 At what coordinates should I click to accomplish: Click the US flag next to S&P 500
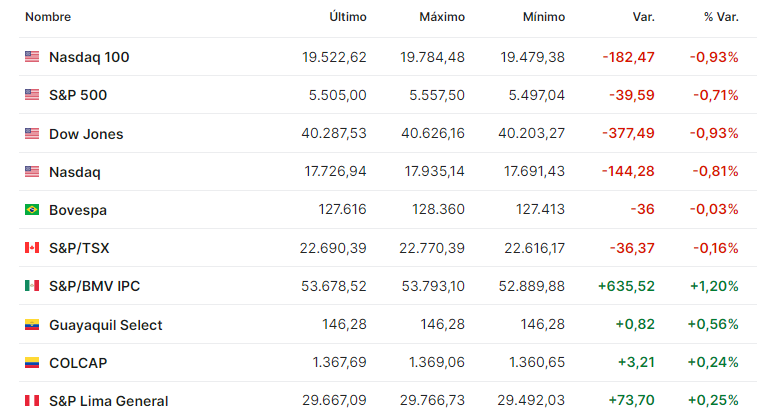(32, 95)
